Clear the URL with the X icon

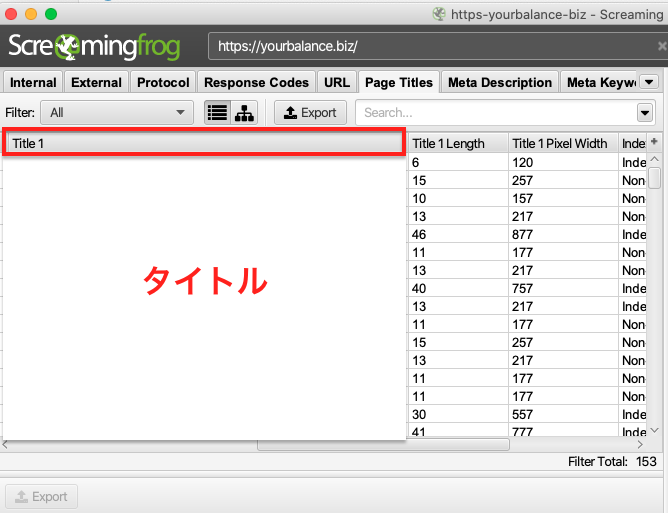(662, 46)
